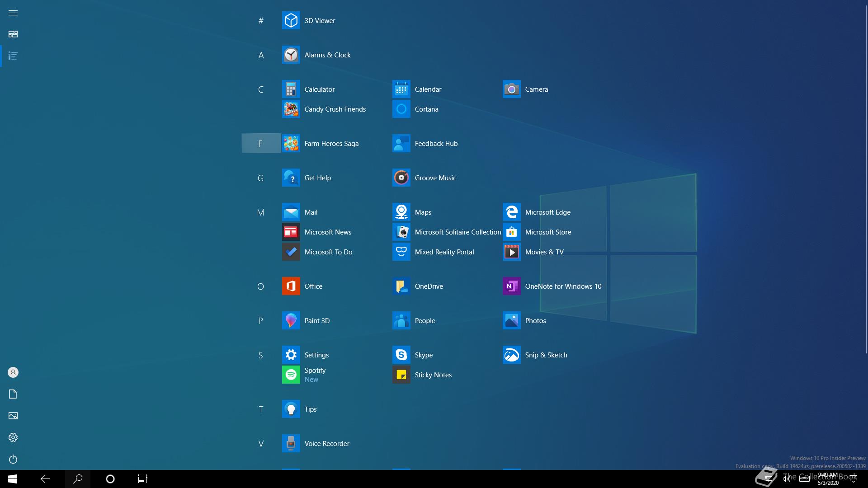
Task: Open the Power options menu
Action: click(x=13, y=459)
